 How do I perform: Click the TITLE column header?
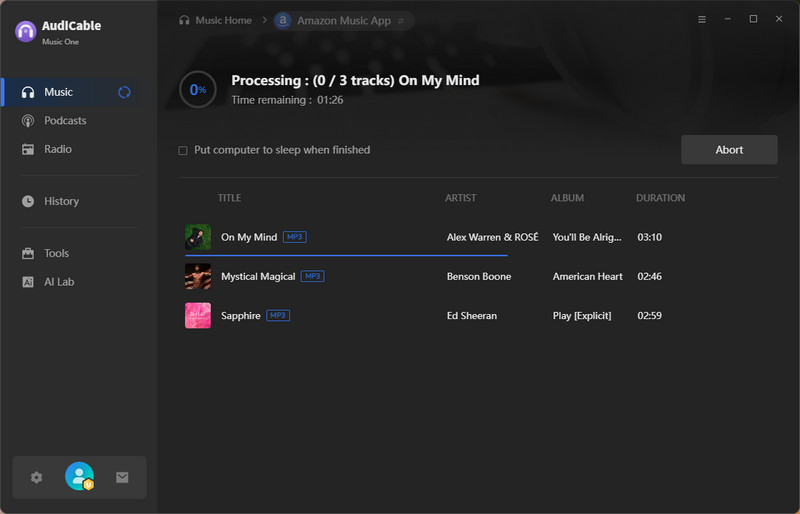(x=230, y=198)
